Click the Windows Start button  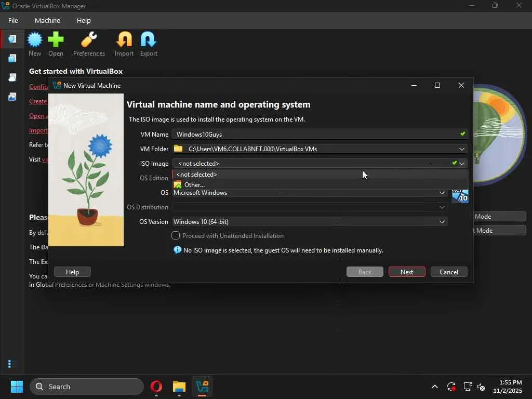(17, 387)
